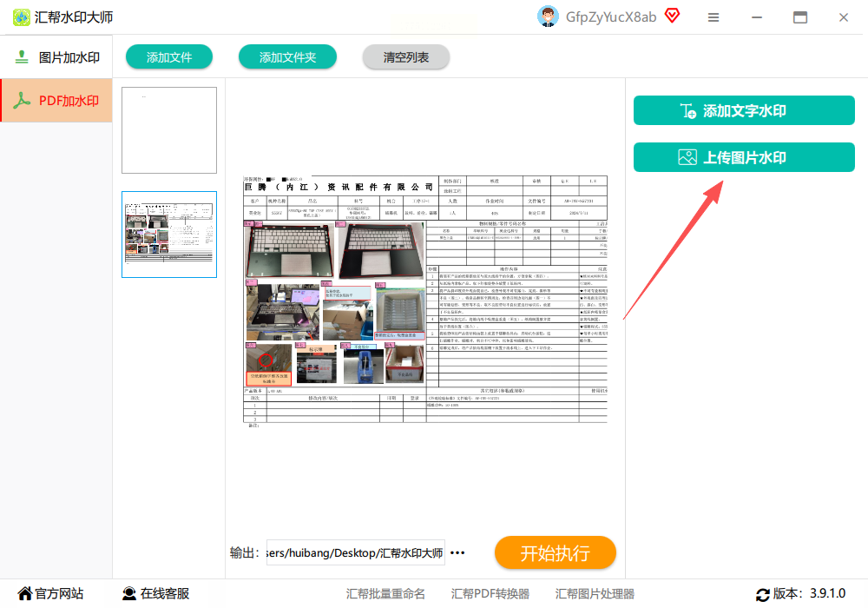
Task: Click 上传图片水印 button
Action: coord(744,157)
